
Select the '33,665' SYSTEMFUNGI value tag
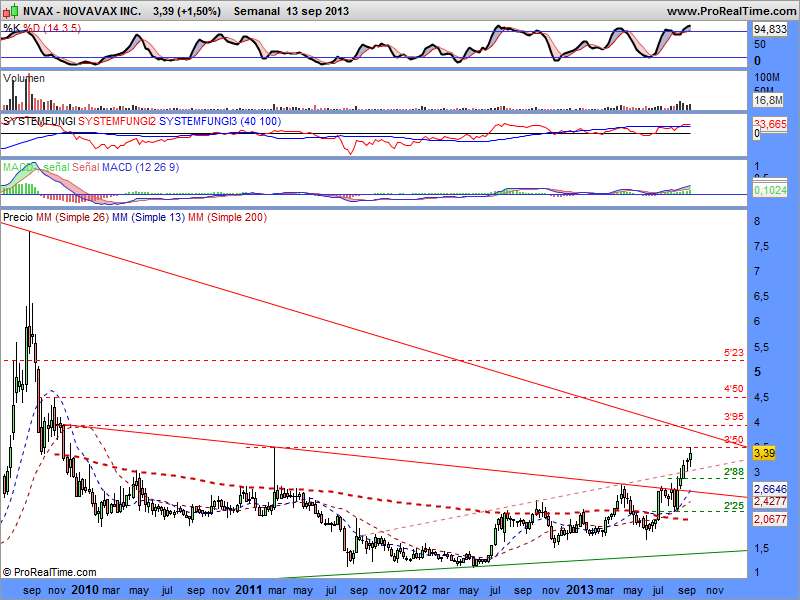[770, 124]
